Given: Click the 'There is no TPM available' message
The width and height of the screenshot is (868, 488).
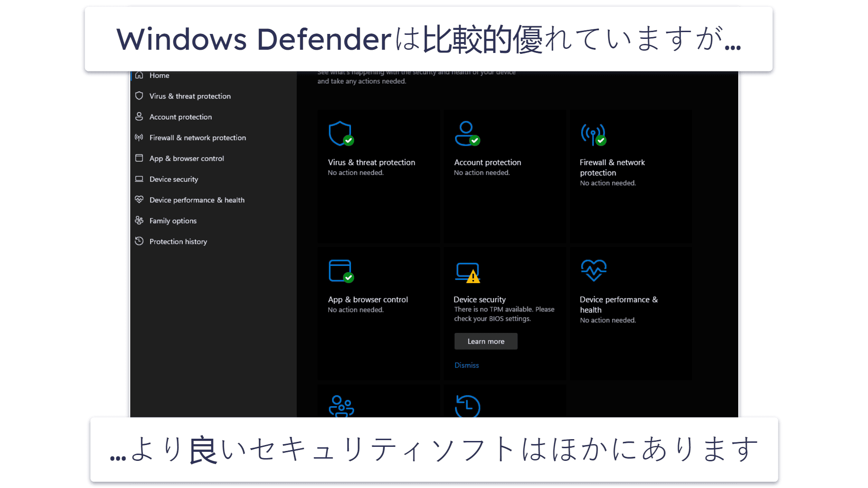Looking at the screenshot, I should coord(504,314).
